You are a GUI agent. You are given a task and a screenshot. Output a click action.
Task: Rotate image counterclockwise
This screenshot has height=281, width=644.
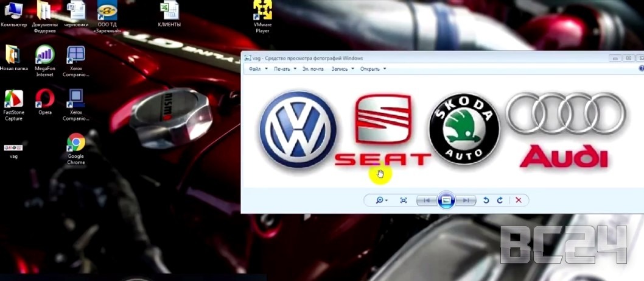tap(486, 200)
